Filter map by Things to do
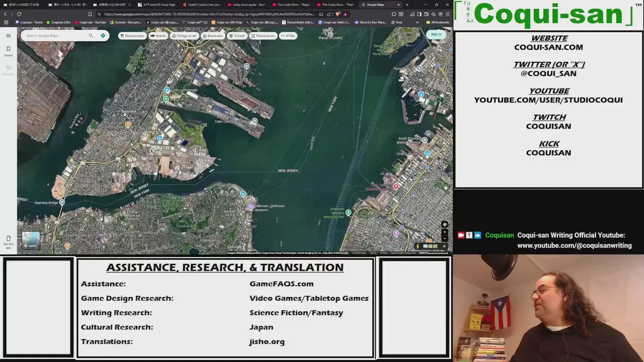644x362 pixels. [x=184, y=36]
